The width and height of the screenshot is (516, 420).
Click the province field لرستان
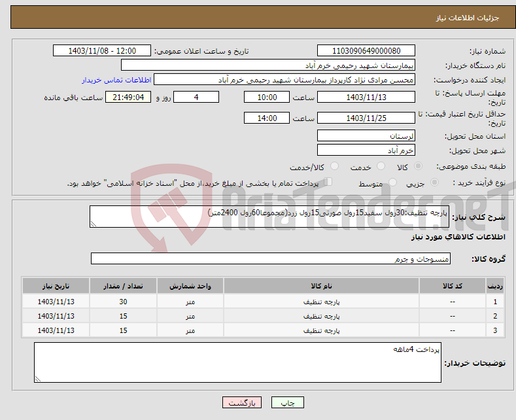[366, 135]
